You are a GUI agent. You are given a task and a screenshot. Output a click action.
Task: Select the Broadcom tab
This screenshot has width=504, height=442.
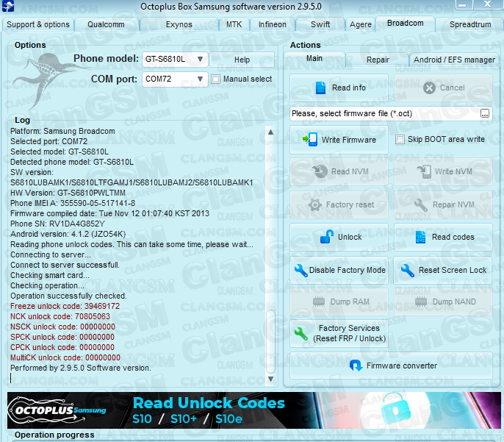pos(405,23)
